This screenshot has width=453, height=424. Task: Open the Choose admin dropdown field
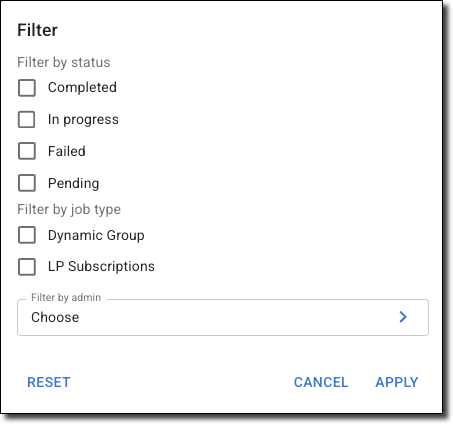point(223,317)
